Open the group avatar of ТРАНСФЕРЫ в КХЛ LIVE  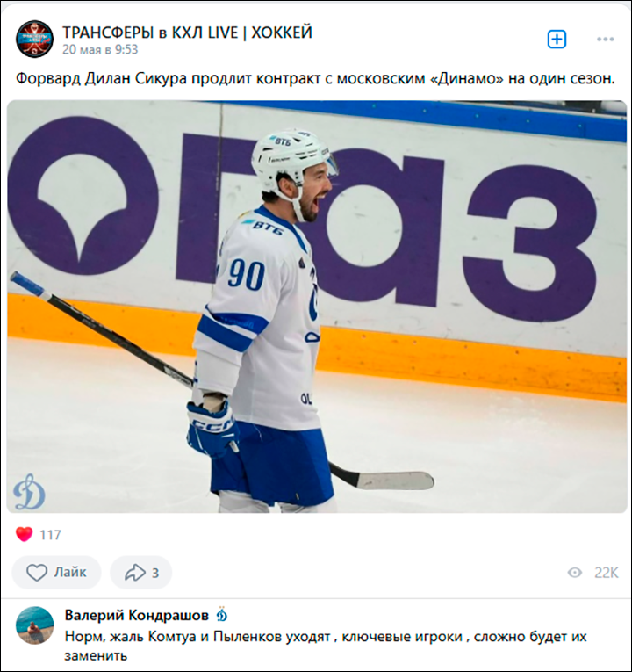(35, 40)
